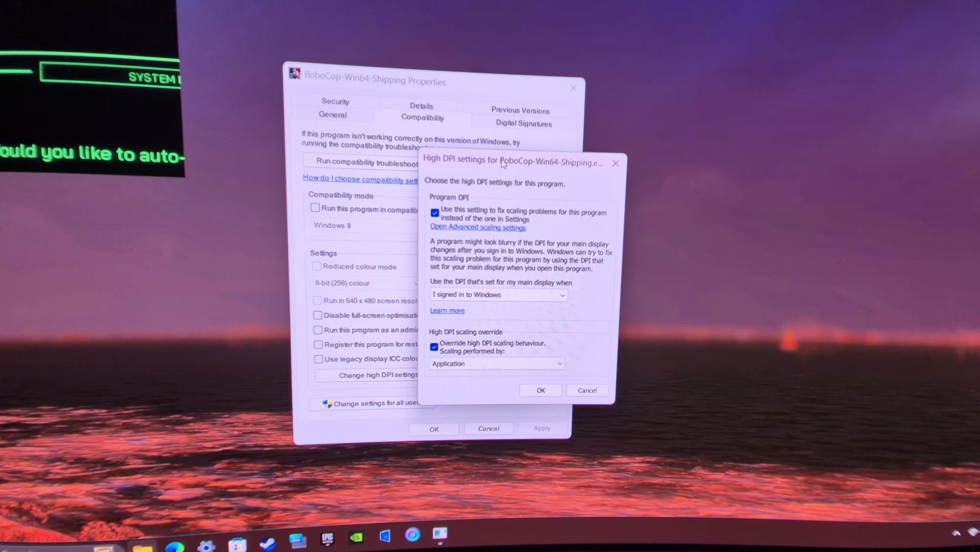
Task: Launch Epic Games from the taskbar
Action: 327,539
